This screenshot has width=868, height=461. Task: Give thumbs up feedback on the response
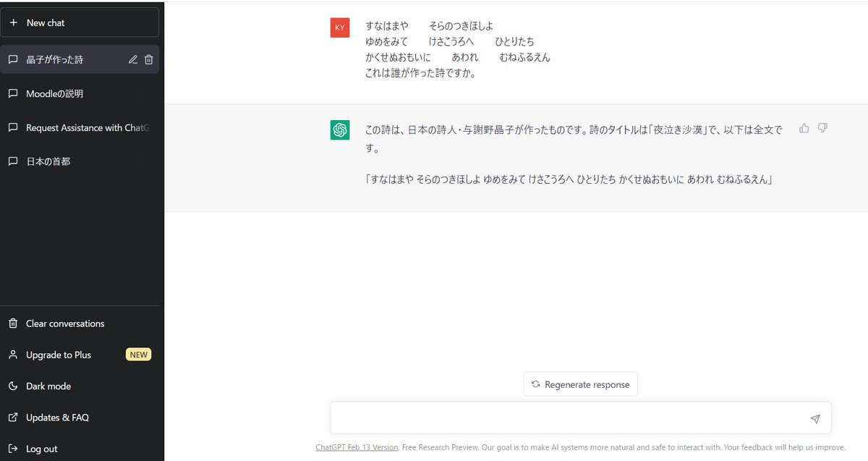(x=804, y=127)
